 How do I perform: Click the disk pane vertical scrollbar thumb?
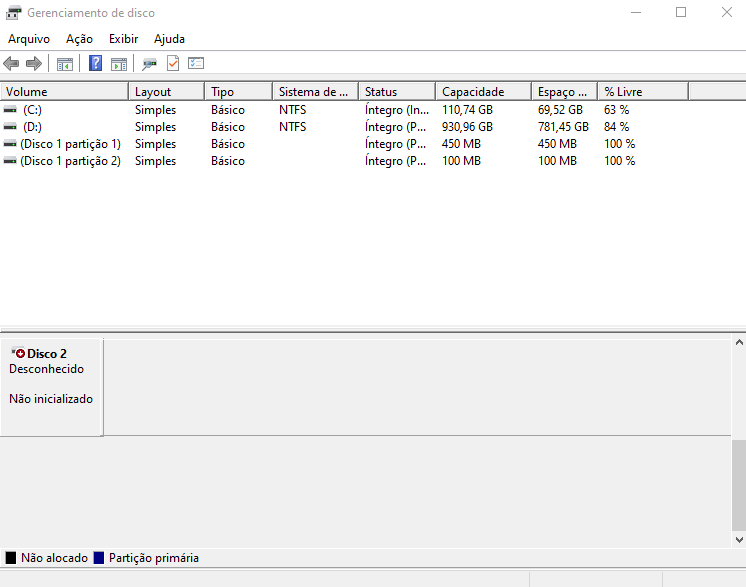739,485
